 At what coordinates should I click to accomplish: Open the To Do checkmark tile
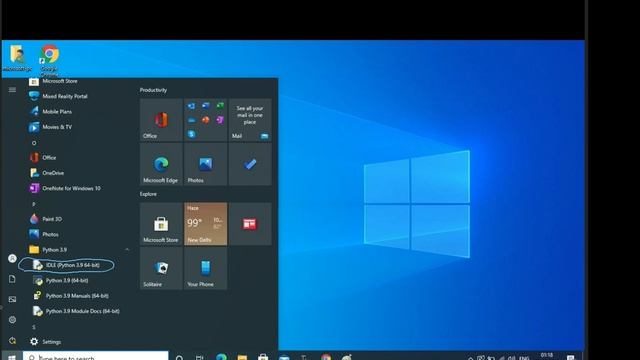coord(250,164)
